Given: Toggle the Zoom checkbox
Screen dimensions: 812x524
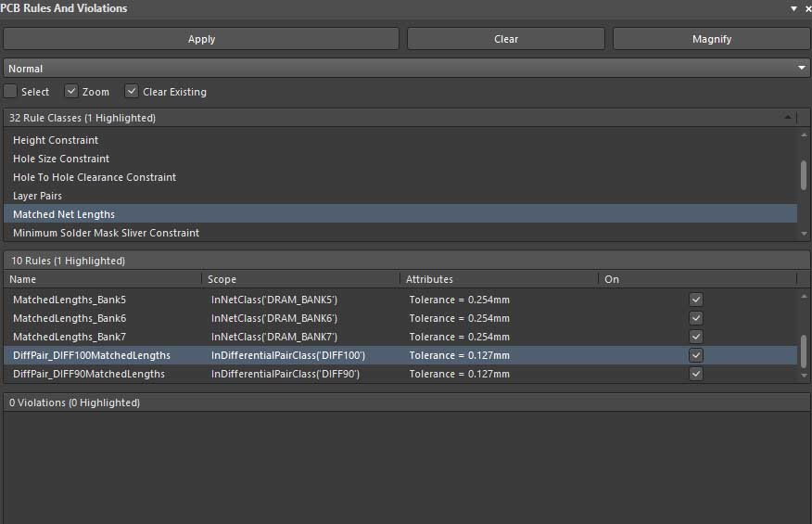Looking at the screenshot, I should tap(71, 92).
